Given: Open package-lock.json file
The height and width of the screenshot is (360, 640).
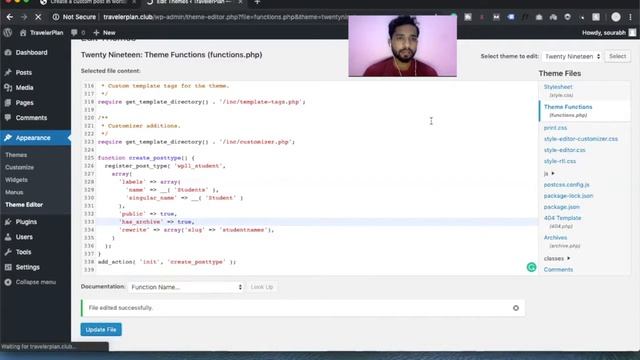Looking at the screenshot, I should tap(568, 196).
